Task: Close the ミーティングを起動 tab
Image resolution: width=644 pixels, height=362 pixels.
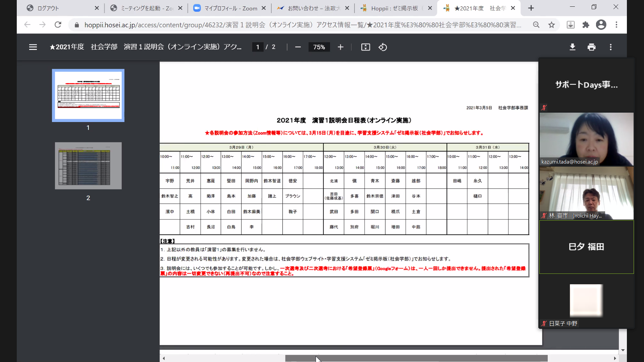Action: (180, 8)
